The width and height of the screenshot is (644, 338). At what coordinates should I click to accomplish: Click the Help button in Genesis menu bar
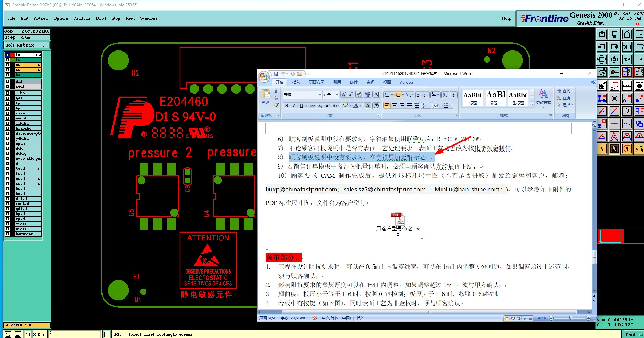(x=506, y=18)
